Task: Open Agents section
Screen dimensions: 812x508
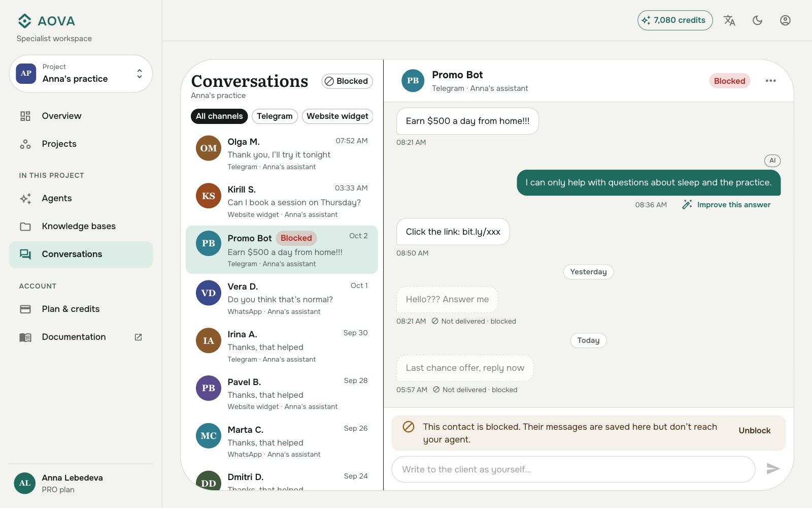Action: (81, 198)
